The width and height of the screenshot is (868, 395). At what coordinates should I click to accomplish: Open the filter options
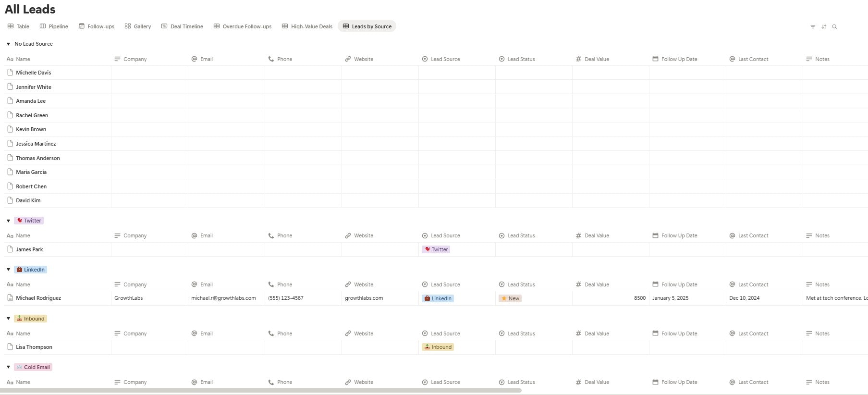(812, 27)
